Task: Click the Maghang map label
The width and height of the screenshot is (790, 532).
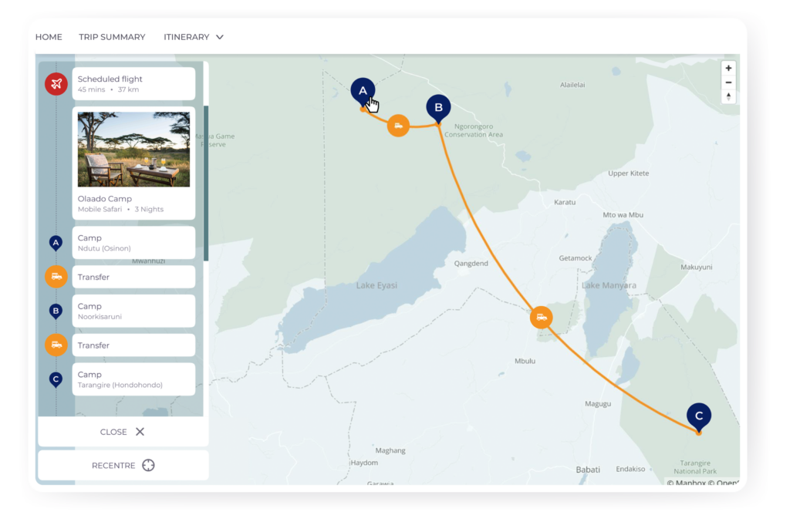Action: 390,450
